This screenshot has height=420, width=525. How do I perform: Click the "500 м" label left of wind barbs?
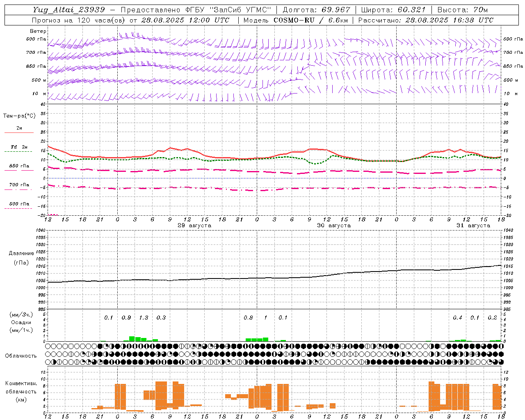39,80
